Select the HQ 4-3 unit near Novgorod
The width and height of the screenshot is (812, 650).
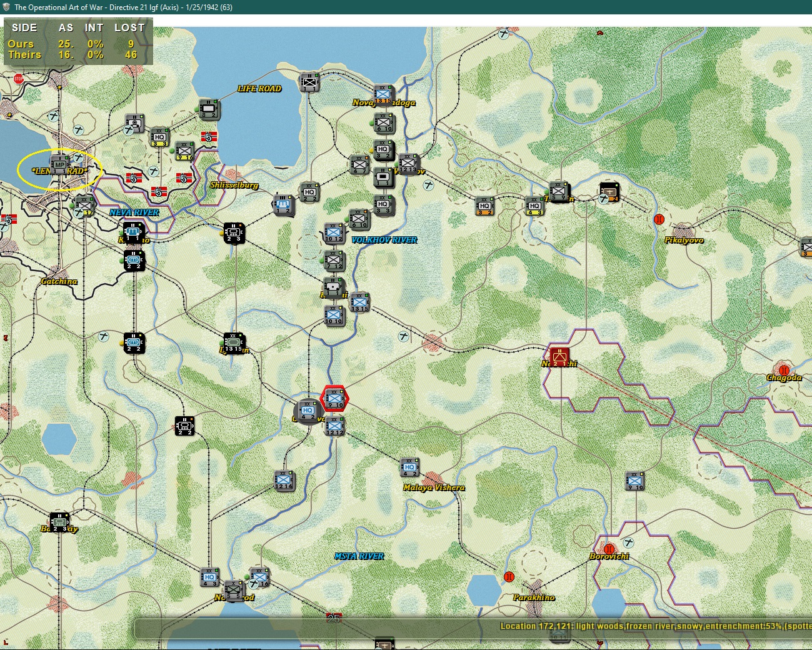209,577
